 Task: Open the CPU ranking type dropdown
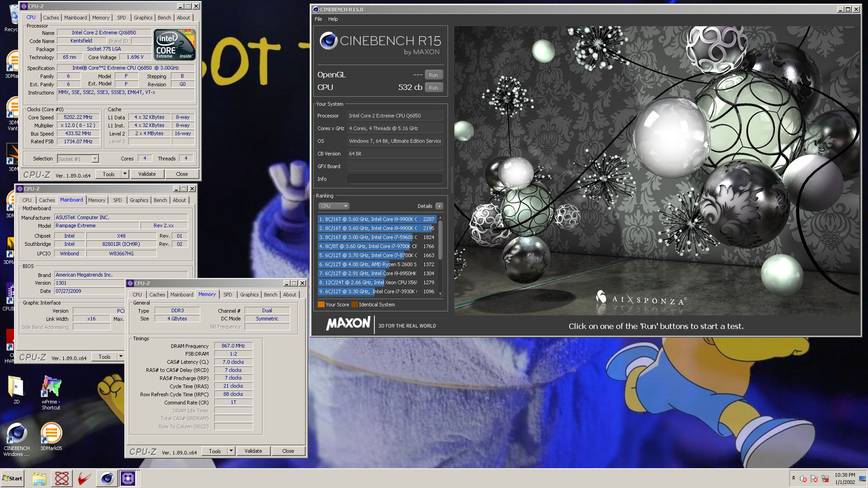334,206
